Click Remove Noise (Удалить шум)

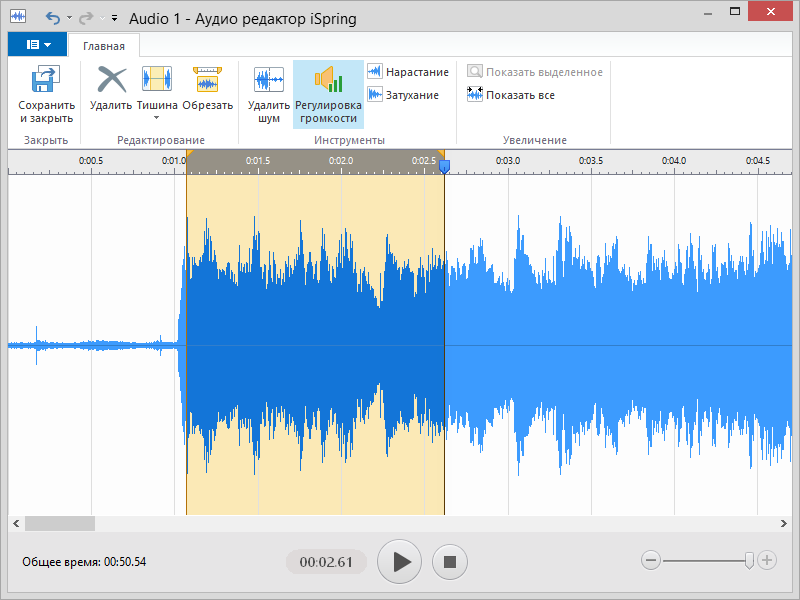[x=269, y=94]
